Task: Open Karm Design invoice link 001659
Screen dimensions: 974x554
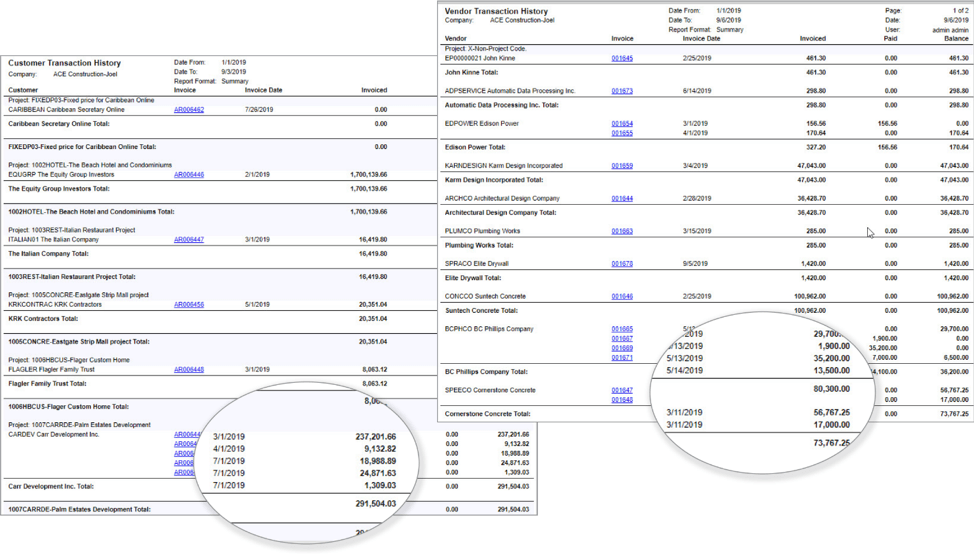Action: [622, 166]
